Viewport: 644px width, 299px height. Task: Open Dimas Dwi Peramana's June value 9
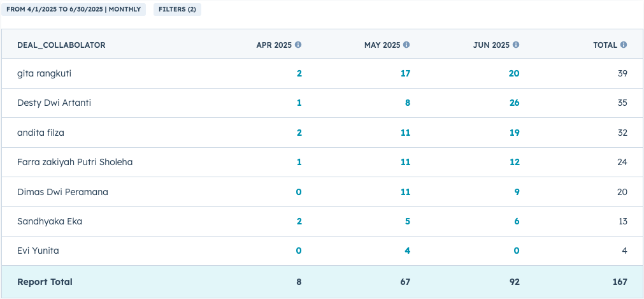pos(516,192)
